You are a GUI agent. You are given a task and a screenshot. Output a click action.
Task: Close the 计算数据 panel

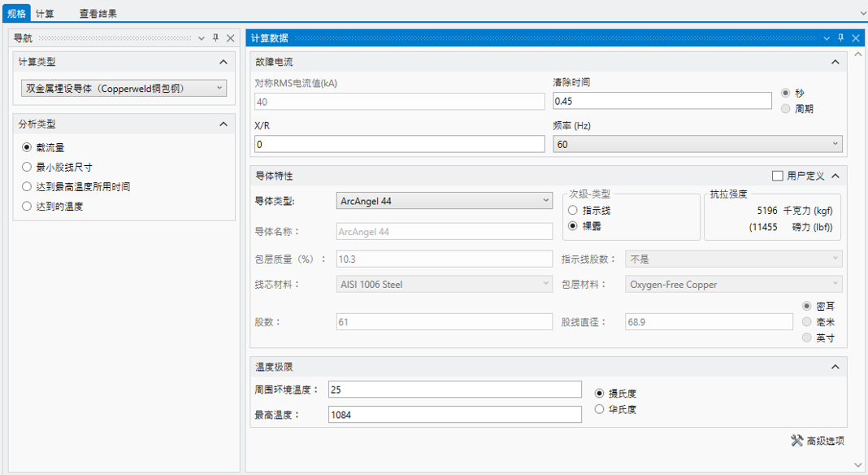point(855,38)
